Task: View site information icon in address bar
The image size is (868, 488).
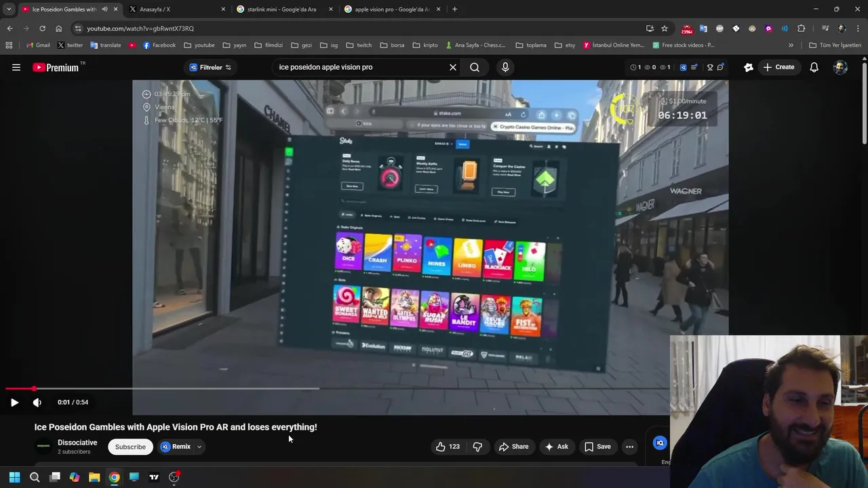Action: point(78,28)
